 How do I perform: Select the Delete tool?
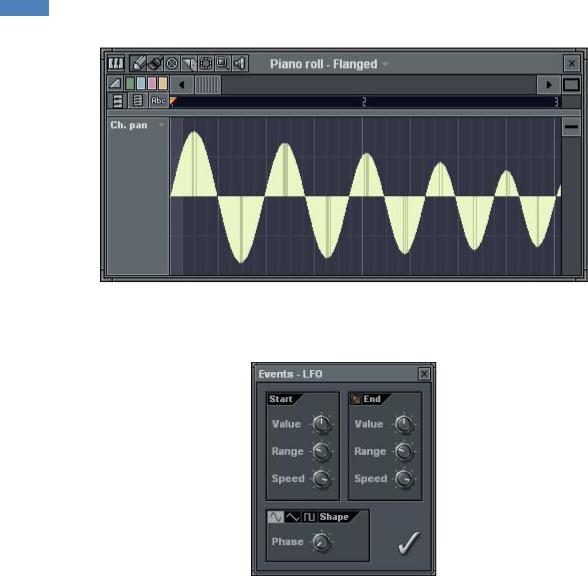click(172, 63)
